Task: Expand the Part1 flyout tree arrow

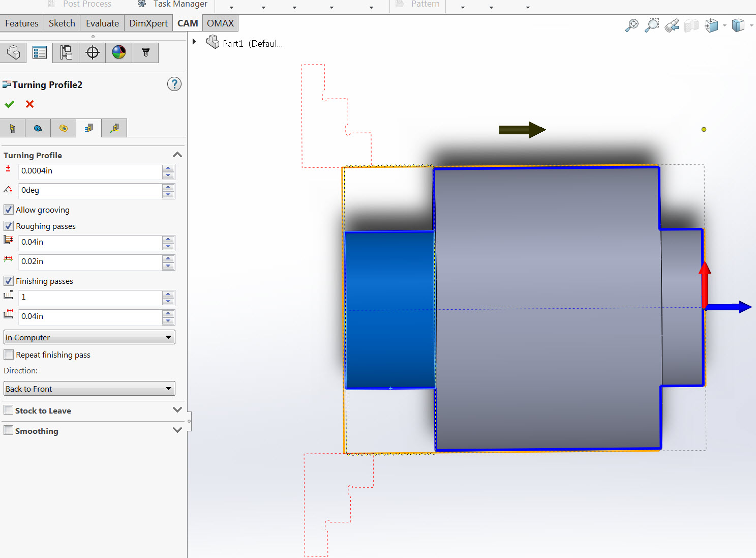Action: (194, 42)
